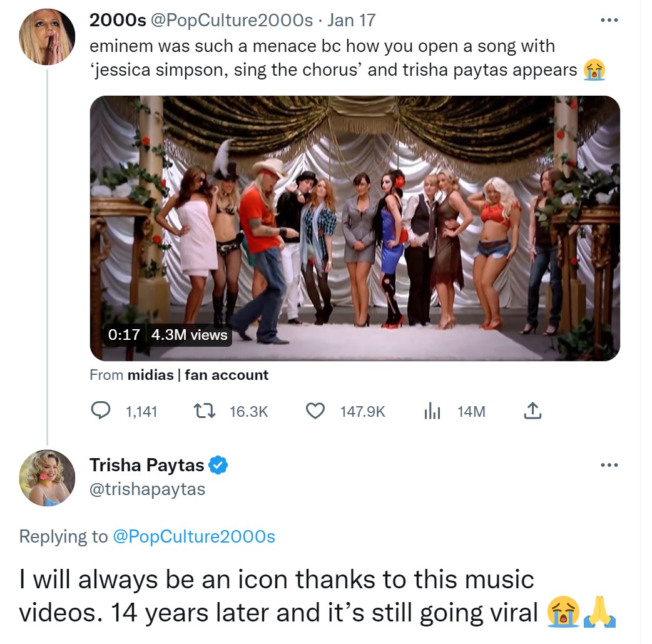Play the embedded music video
The width and height of the screenshot is (652, 644).
click(355, 227)
